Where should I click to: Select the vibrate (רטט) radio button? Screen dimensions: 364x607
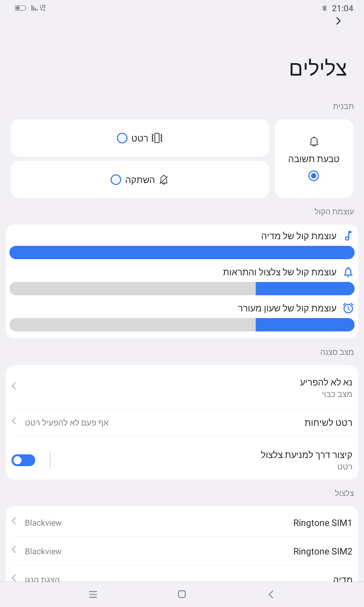tap(122, 138)
